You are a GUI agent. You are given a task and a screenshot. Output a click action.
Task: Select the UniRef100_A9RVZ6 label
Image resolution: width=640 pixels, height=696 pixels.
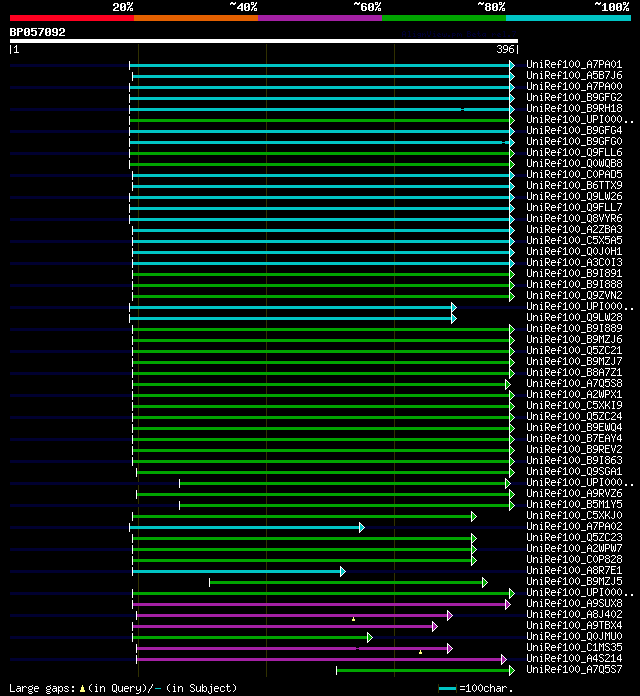tap(574, 494)
